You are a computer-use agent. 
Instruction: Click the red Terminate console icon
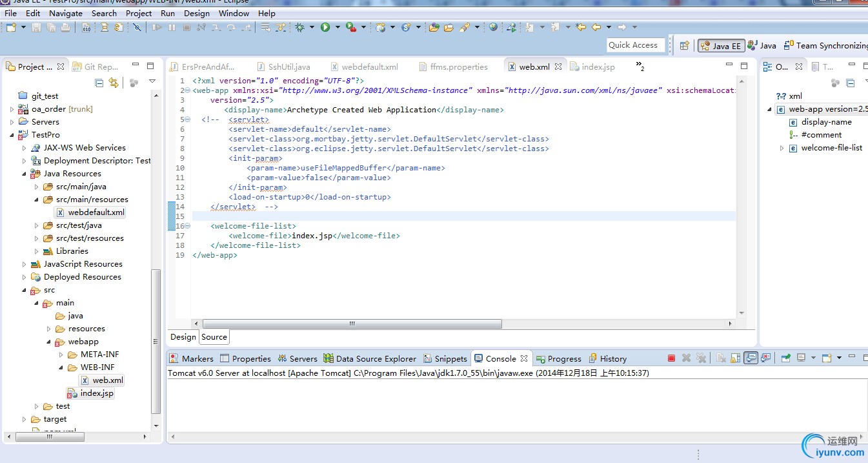671,358
